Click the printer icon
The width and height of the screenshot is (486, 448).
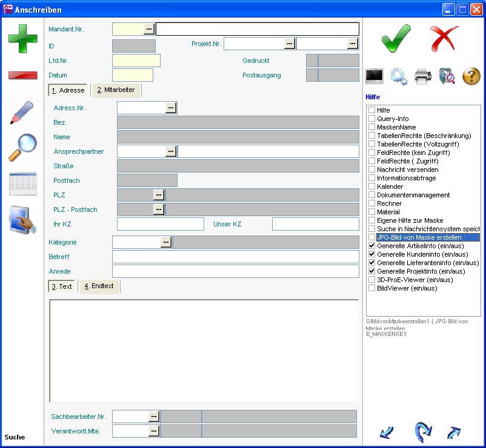[422, 76]
